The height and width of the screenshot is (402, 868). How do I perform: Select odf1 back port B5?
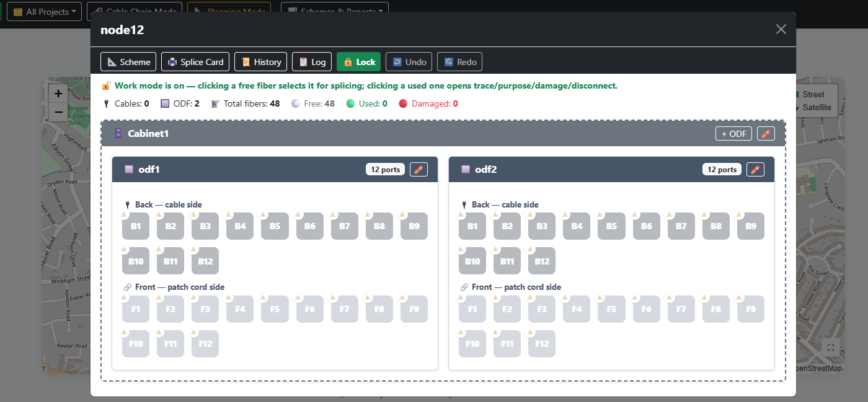click(x=275, y=226)
